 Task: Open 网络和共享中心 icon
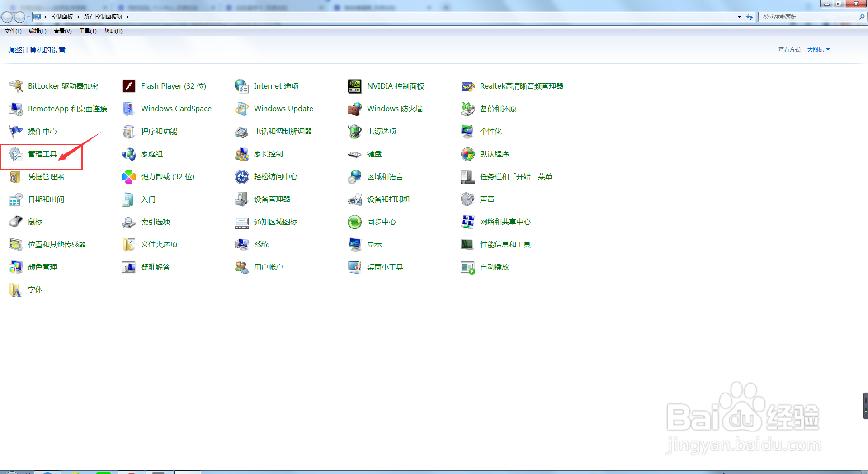(468, 222)
